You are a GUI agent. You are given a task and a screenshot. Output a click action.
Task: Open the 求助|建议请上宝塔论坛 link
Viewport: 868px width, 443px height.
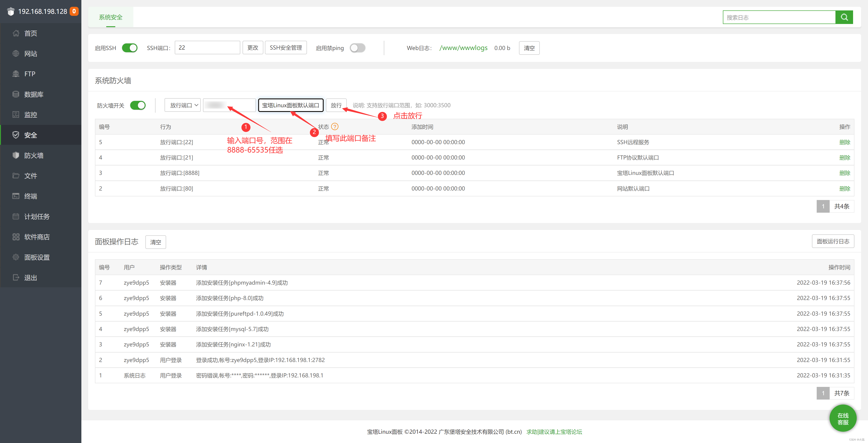click(x=554, y=431)
